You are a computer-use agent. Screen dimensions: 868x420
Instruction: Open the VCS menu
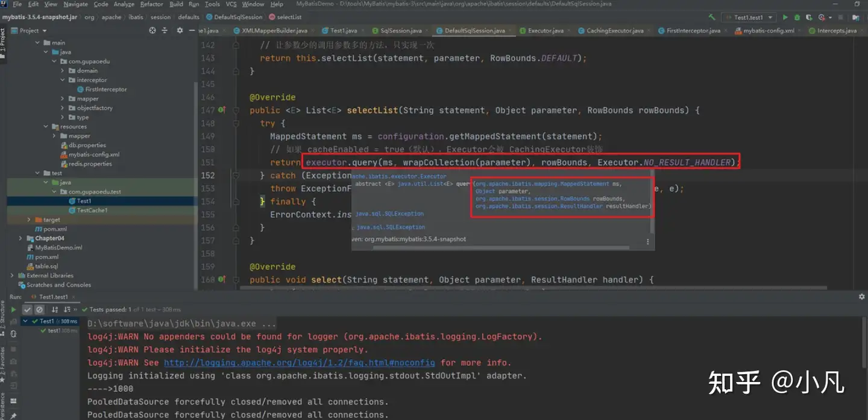231,4
